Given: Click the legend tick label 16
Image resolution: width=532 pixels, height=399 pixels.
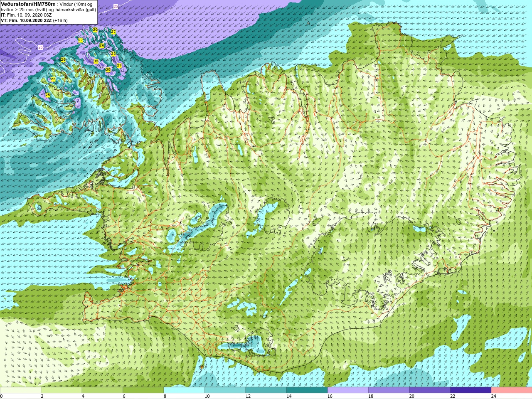Looking at the screenshot, I should pyautogui.click(x=330, y=396).
